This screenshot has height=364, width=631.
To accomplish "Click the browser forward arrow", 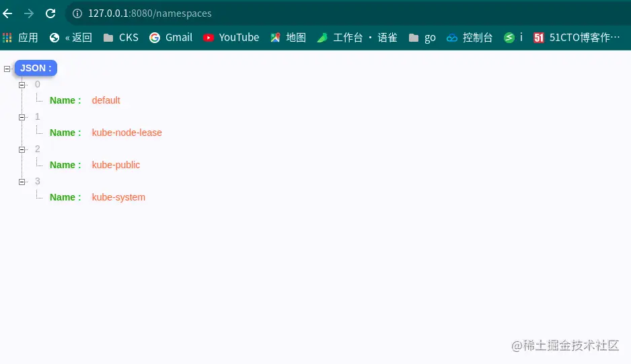I will tap(28, 13).
